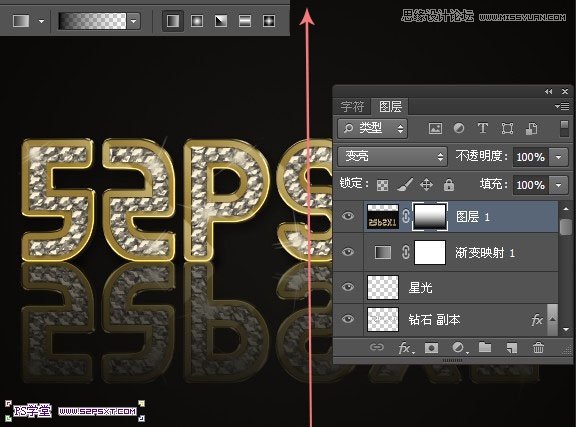Open the tool preset picker arrow
This screenshot has width=576, height=427.
(42, 21)
